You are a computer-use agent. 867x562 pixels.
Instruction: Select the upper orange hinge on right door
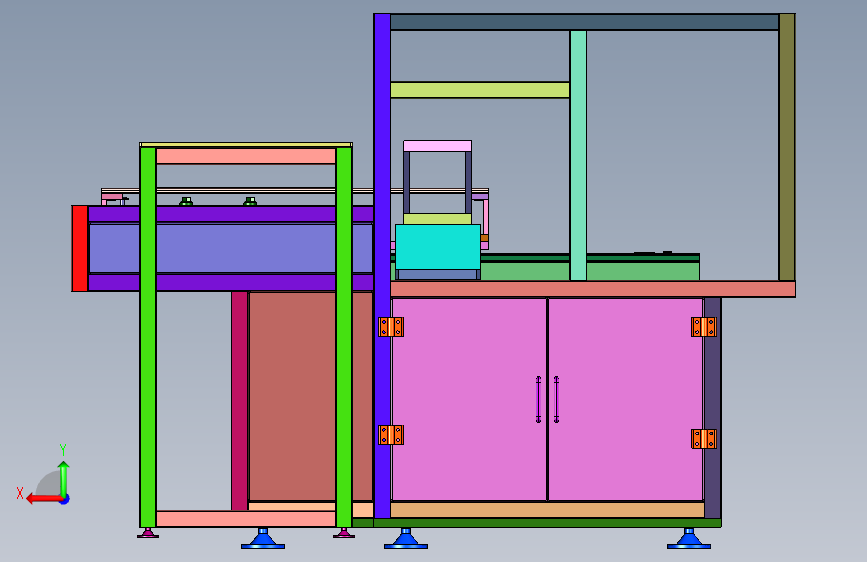(x=704, y=327)
